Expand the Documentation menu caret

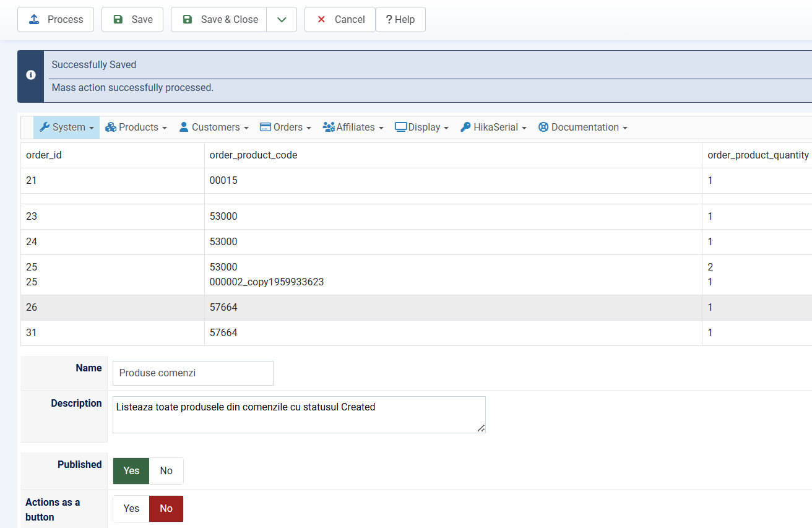[x=625, y=128]
